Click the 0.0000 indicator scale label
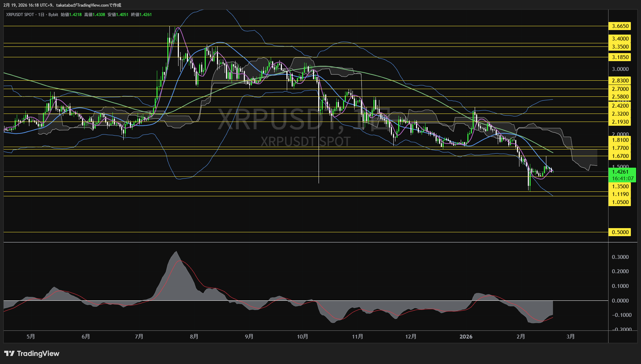 point(620,301)
